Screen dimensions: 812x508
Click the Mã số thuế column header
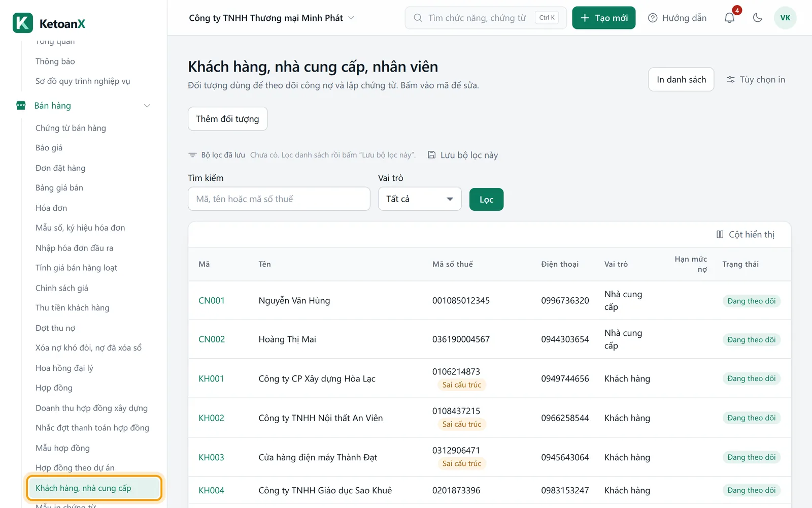[452, 264]
